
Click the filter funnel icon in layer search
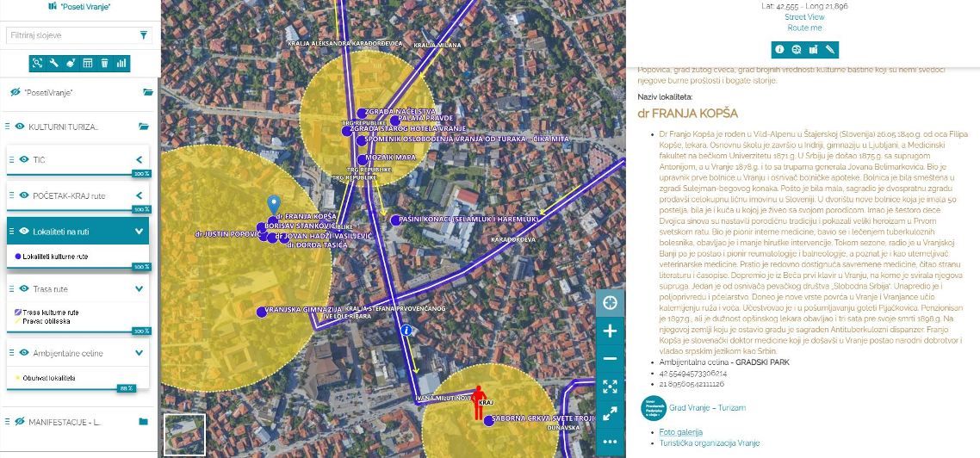tap(143, 35)
